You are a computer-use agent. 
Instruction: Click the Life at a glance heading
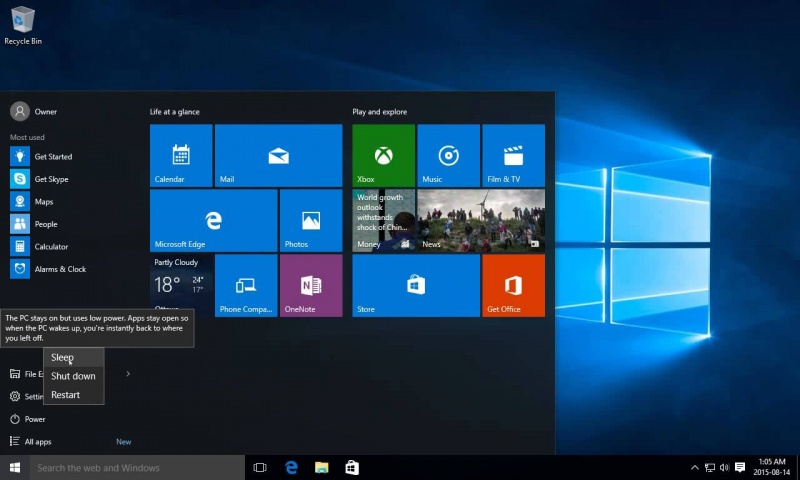(174, 112)
